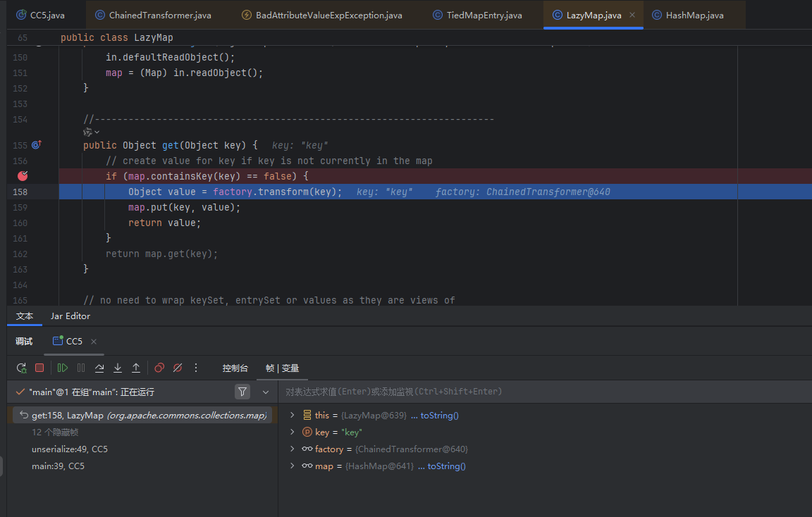Screen dimensions: 812x517
Task: Switch to the ChainedTransformer.java tab
Action: coord(159,15)
